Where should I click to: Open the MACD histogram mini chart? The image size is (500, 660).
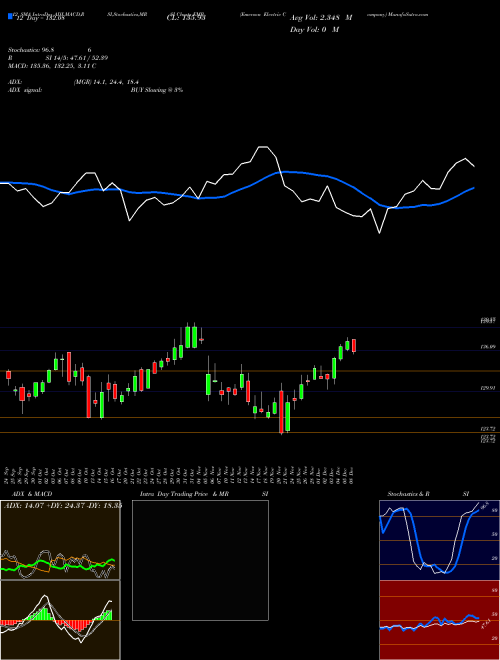coord(60,620)
